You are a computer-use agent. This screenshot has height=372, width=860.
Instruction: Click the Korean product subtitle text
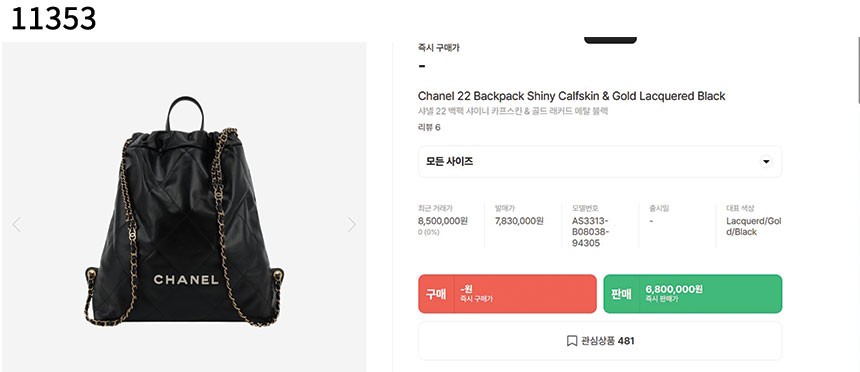click(x=513, y=111)
